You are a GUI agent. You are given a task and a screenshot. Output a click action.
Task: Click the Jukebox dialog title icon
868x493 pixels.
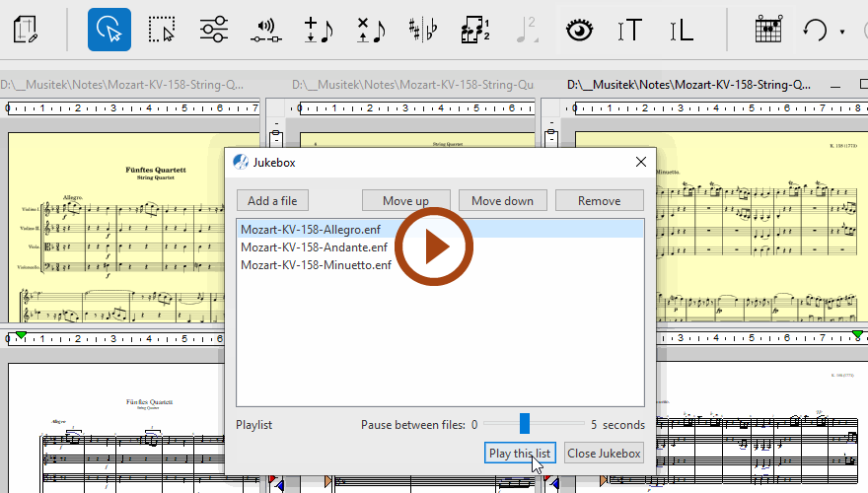point(241,162)
